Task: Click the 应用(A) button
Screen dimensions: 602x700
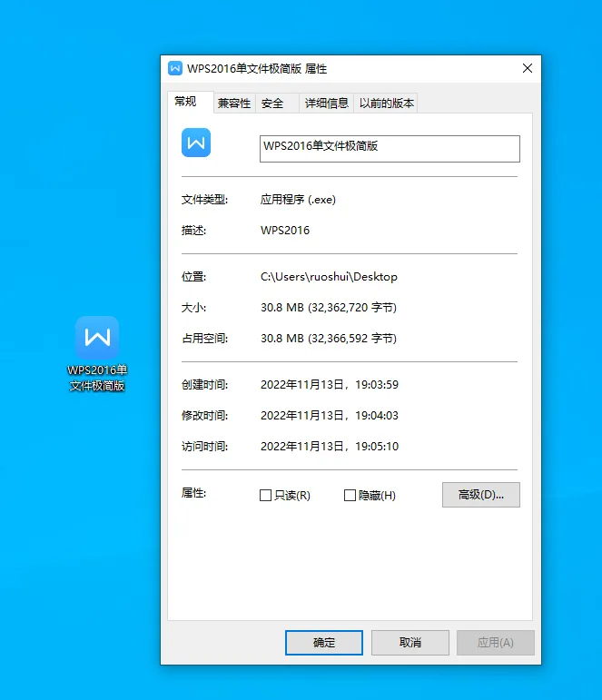Action: [495, 643]
